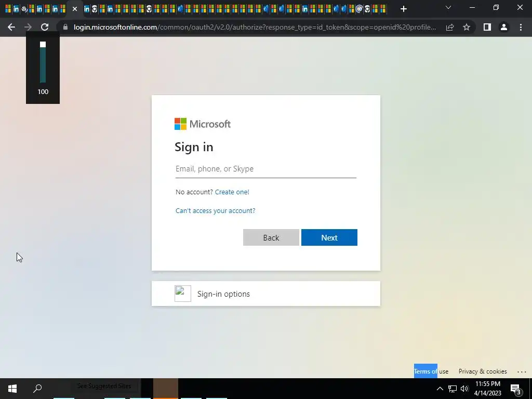Go back to the previous page in Chrome
Image resolution: width=532 pixels, height=399 pixels.
point(11,27)
